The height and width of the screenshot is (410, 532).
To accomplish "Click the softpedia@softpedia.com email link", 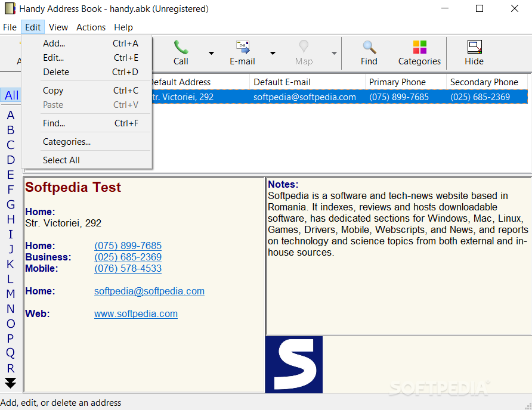I will click(x=149, y=291).
